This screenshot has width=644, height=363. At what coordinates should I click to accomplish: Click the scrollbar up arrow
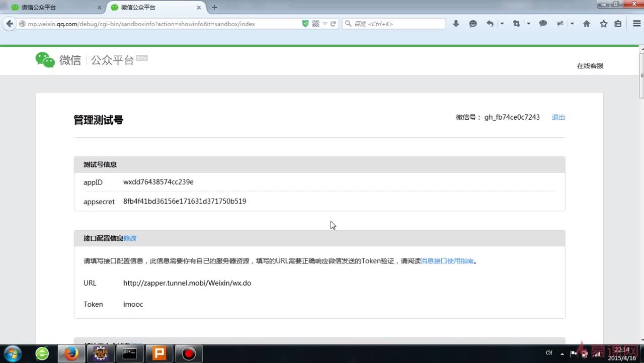tap(641, 49)
